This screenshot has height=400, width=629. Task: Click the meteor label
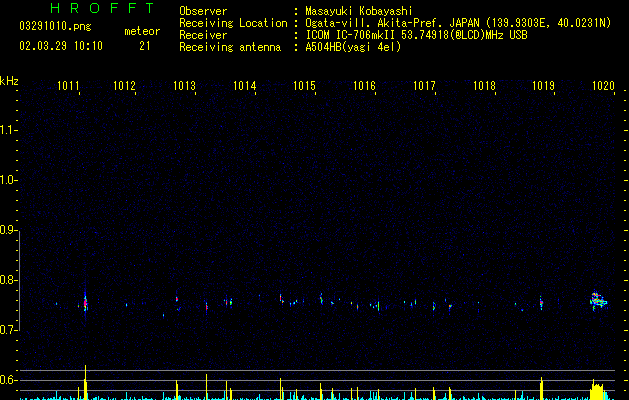[x=142, y=31]
